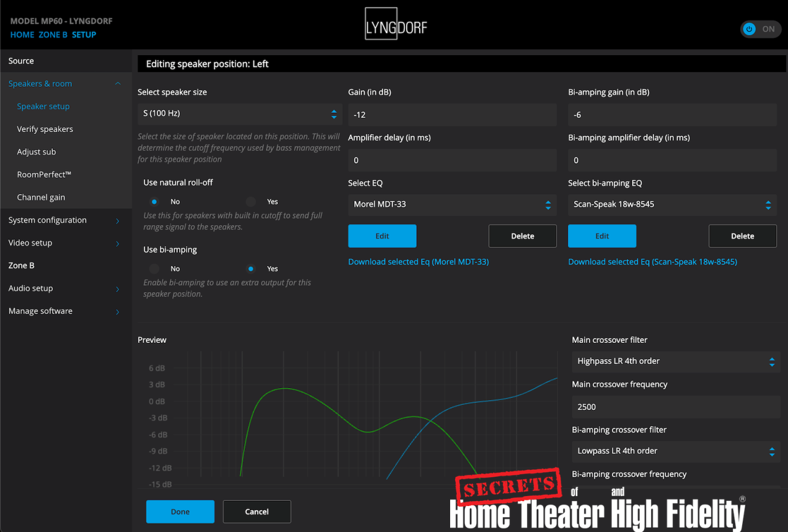Image resolution: width=788 pixels, height=532 pixels.
Task: Open the Scan-Speak 18w-8545 bi-amping EQ dropdown
Action: 672,205
